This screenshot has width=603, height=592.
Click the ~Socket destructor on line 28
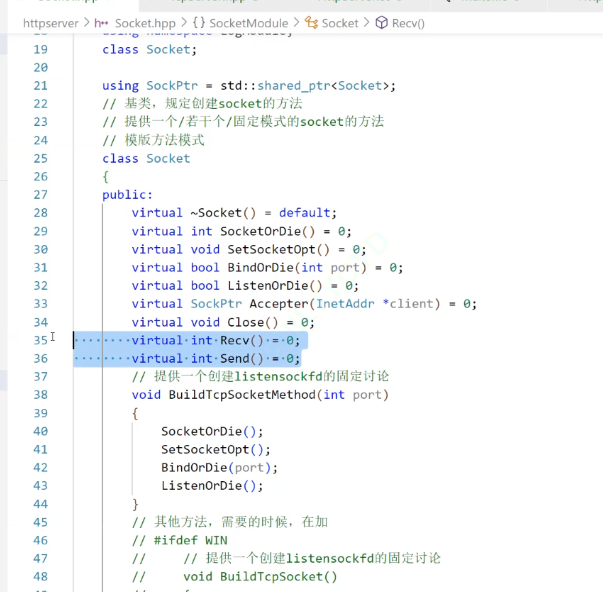pos(227,213)
